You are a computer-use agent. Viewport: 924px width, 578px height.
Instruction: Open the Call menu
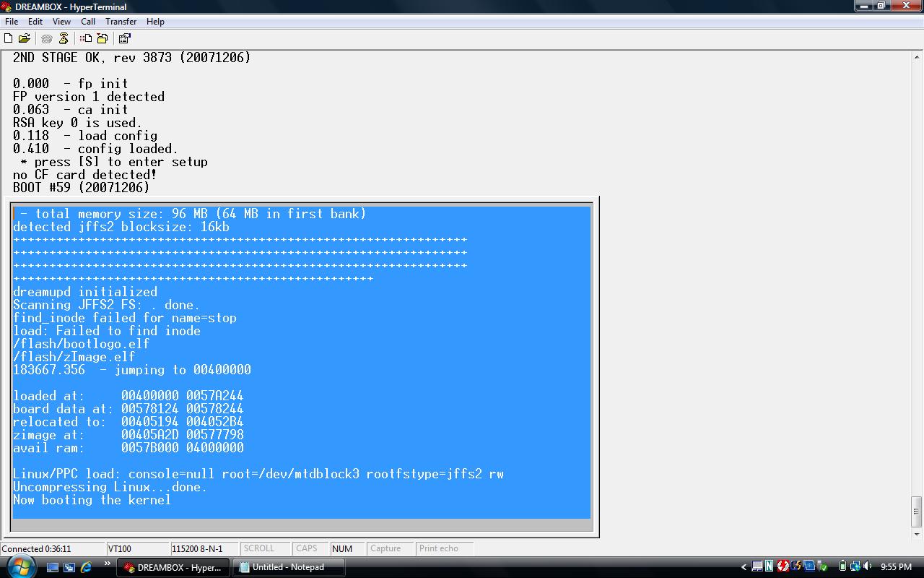click(88, 22)
